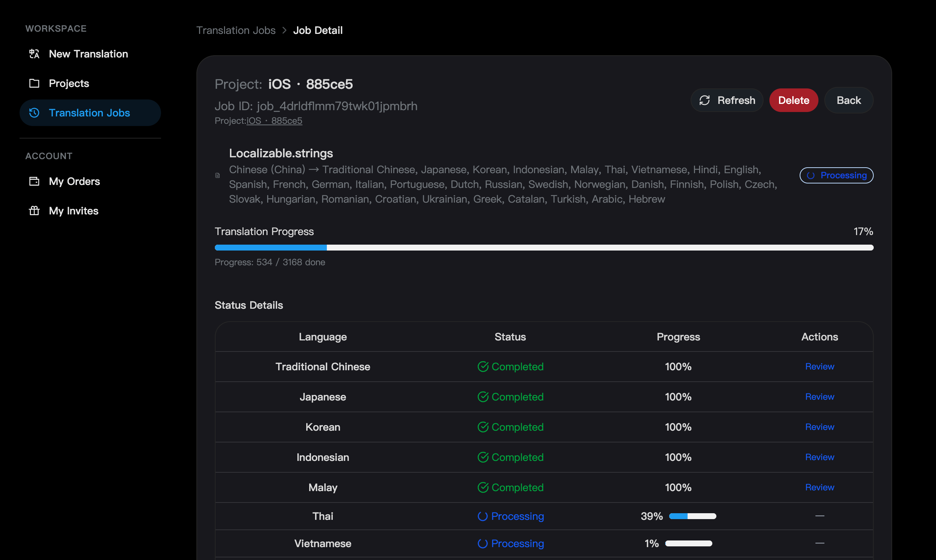The image size is (936, 560).
Task: Click the refresh arrows icon
Action: [704, 100]
